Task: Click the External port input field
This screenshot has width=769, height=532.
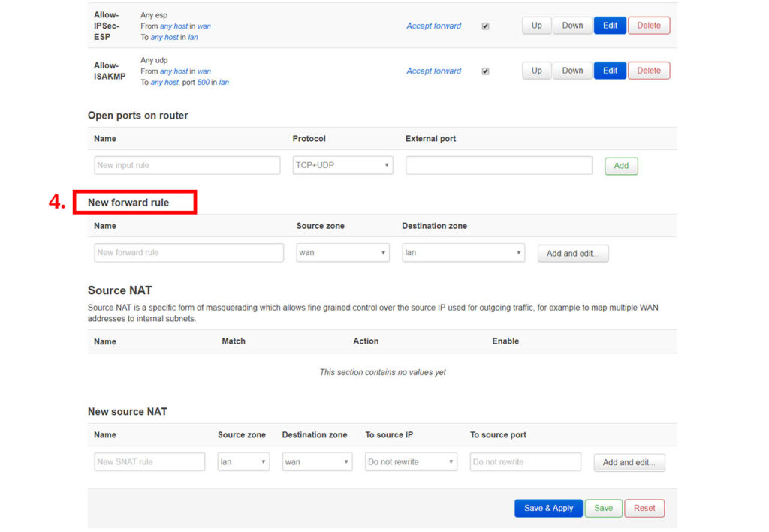Action: pyautogui.click(x=498, y=164)
